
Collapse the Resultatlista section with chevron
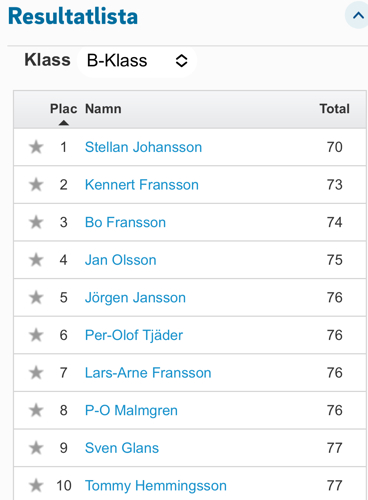click(358, 15)
